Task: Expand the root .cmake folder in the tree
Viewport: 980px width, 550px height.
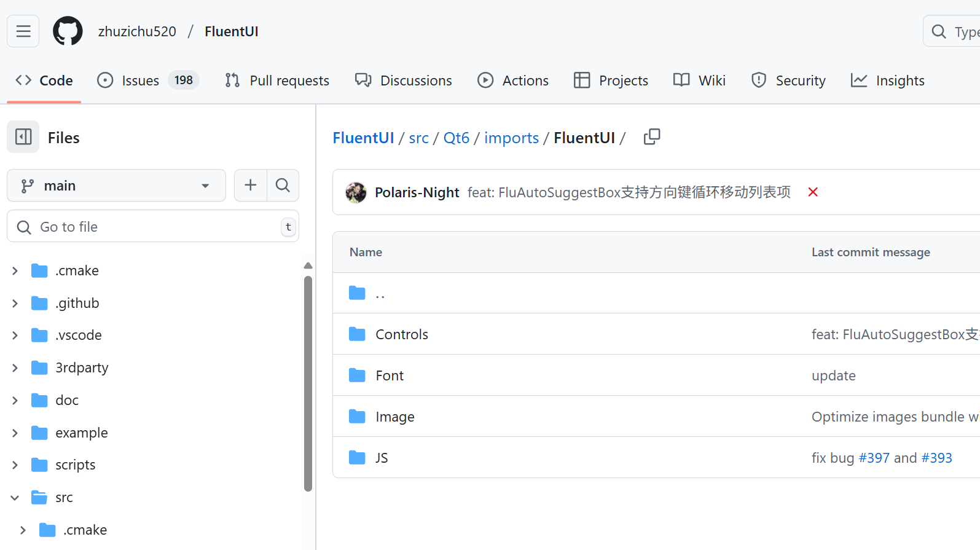Action: [x=15, y=271]
